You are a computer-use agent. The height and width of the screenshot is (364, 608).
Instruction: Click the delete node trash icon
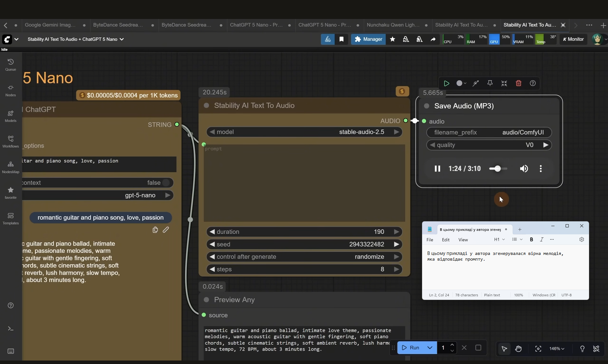[518, 83]
